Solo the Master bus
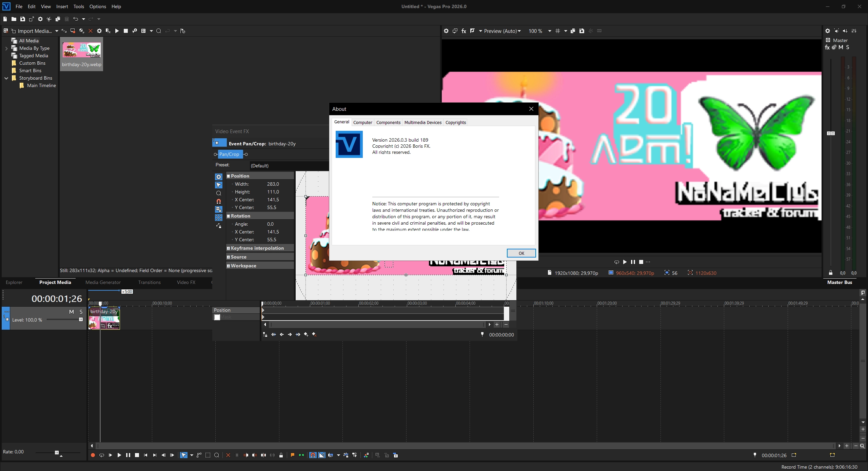The width and height of the screenshot is (868, 471). [848, 47]
